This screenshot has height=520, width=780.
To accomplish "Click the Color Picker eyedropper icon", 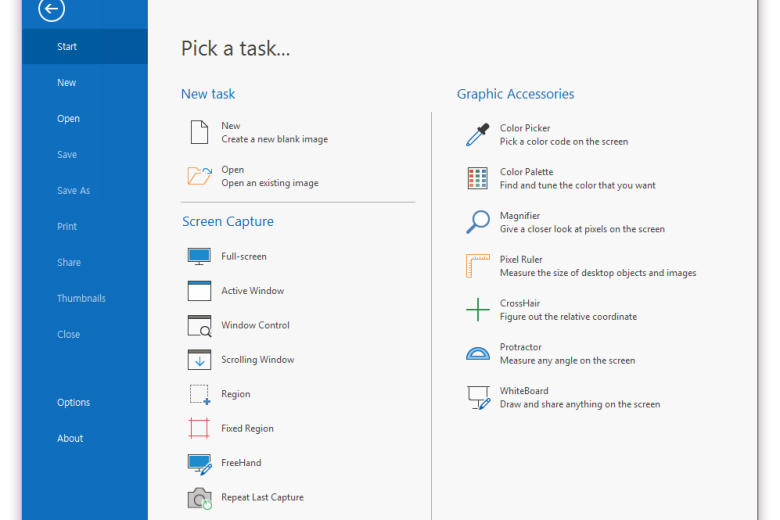I will [x=478, y=135].
